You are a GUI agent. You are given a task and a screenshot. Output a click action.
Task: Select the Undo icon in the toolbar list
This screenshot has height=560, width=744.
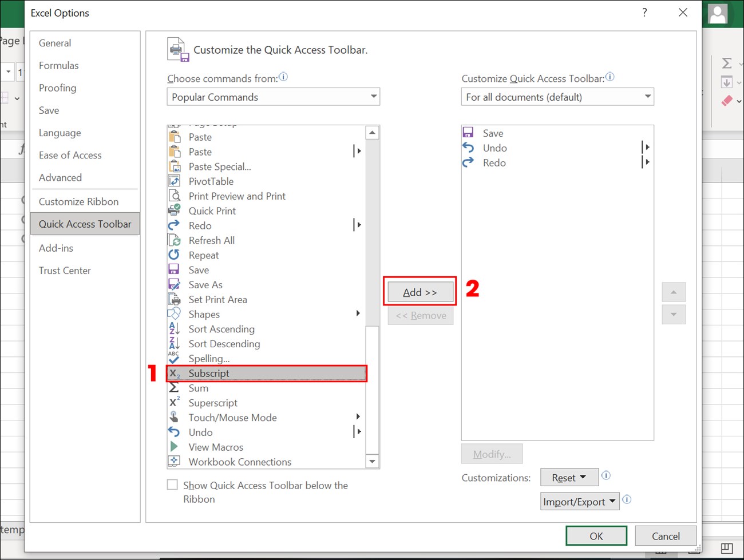tap(468, 148)
